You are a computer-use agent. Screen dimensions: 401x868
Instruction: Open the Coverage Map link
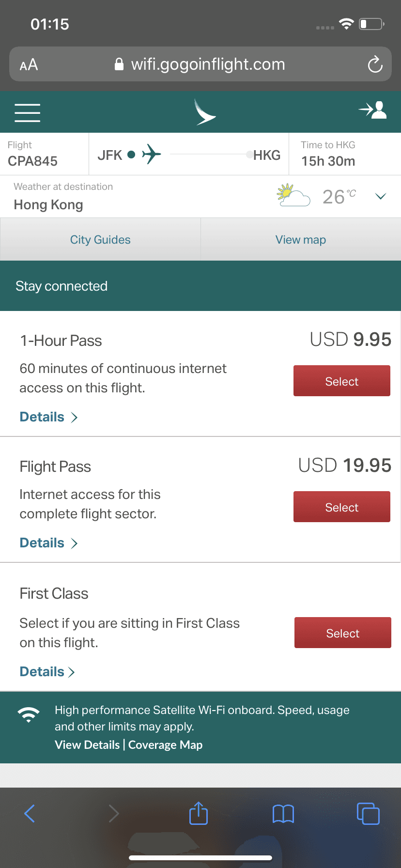tap(165, 745)
